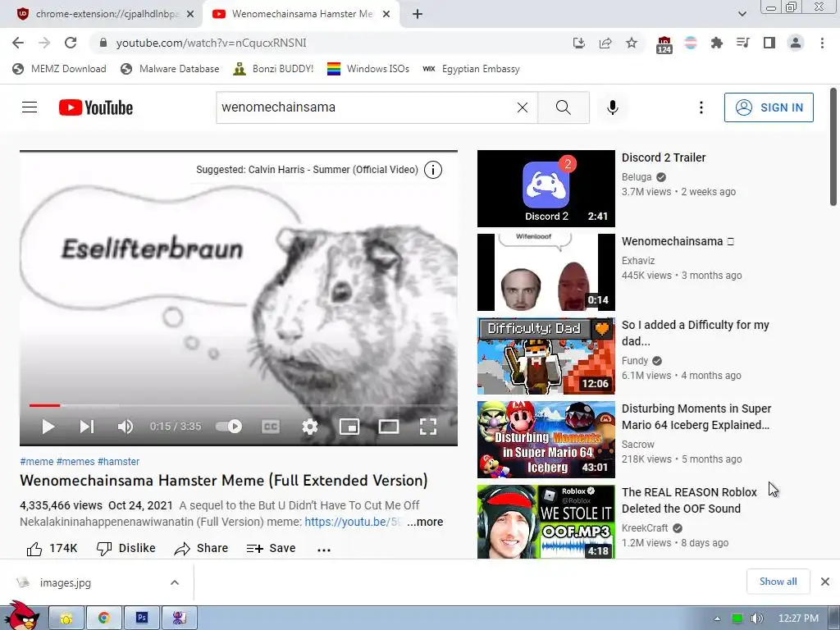Save the video to a playlist
The height and width of the screenshot is (630, 840).
[271, 549]
